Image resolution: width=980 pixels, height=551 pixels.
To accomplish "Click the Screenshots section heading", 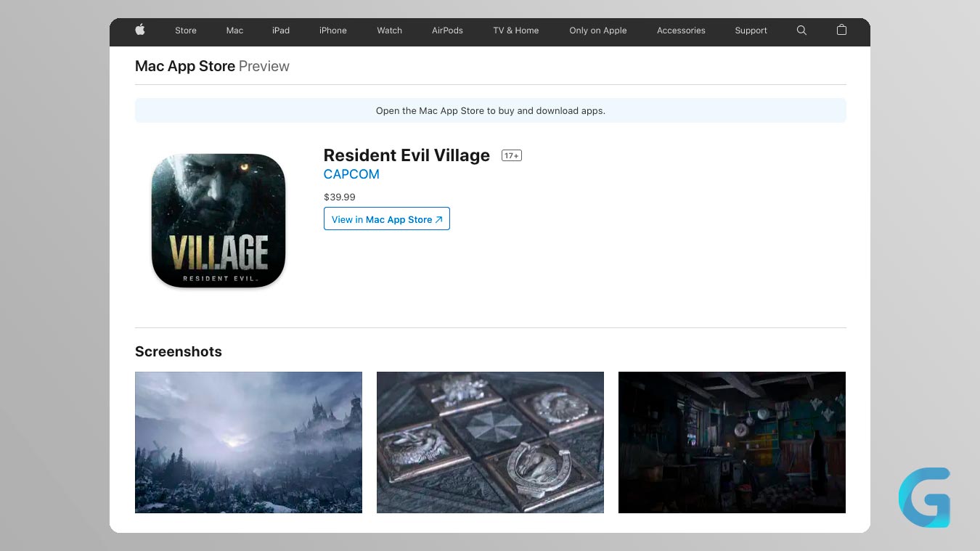I will (x=179, y=351).
